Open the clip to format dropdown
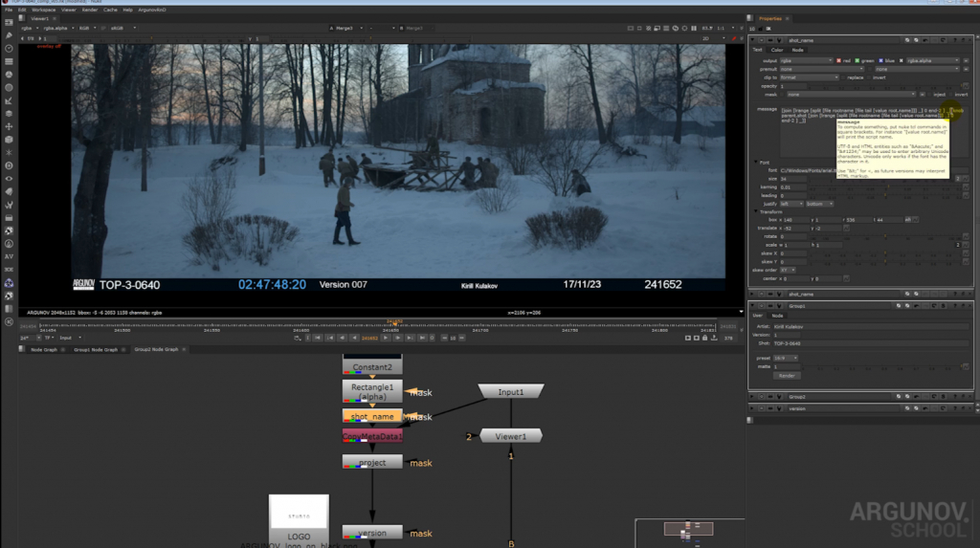The height and width of the screenshot is (548, 980). click(809, 77)
